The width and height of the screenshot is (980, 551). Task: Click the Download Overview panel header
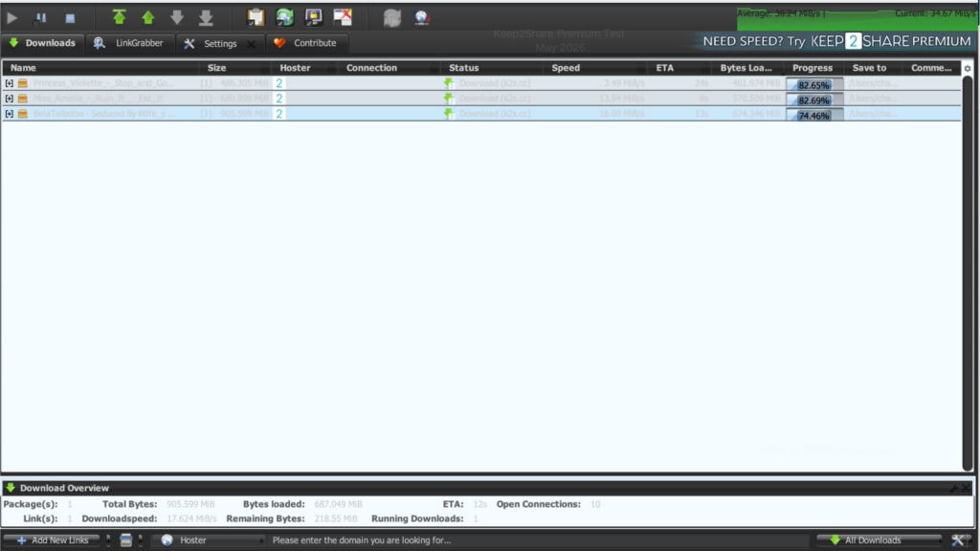tap(487, 488)
